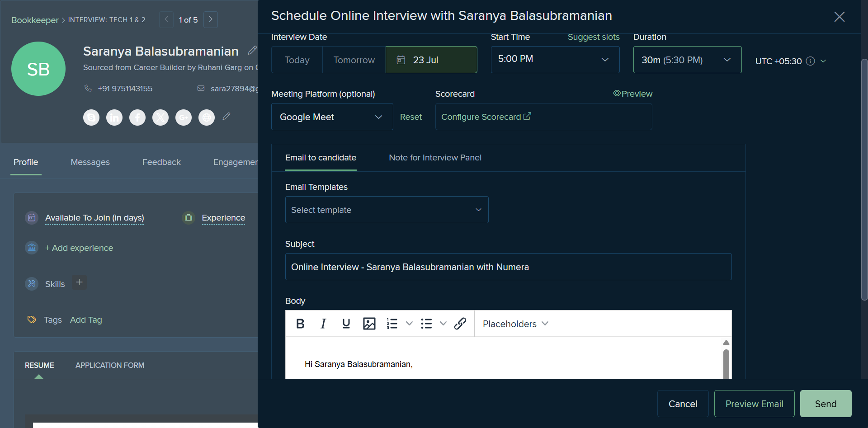Click the phone icon next to +91 9751143155

(x=88, y=88)
